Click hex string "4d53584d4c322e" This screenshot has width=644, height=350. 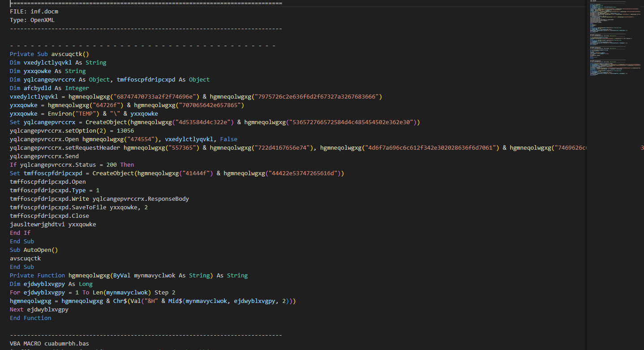pyautogui.click(x=204, y=122)
